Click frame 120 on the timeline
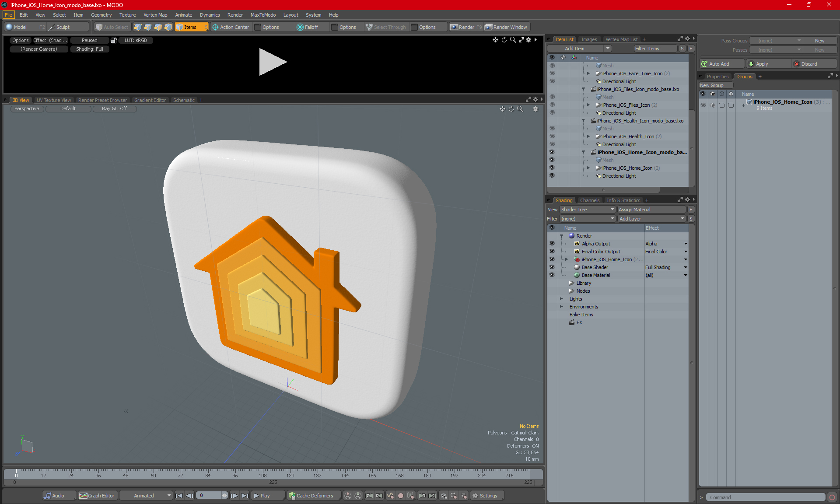Screen dimensions: 840x504 [x=290, y=475]
